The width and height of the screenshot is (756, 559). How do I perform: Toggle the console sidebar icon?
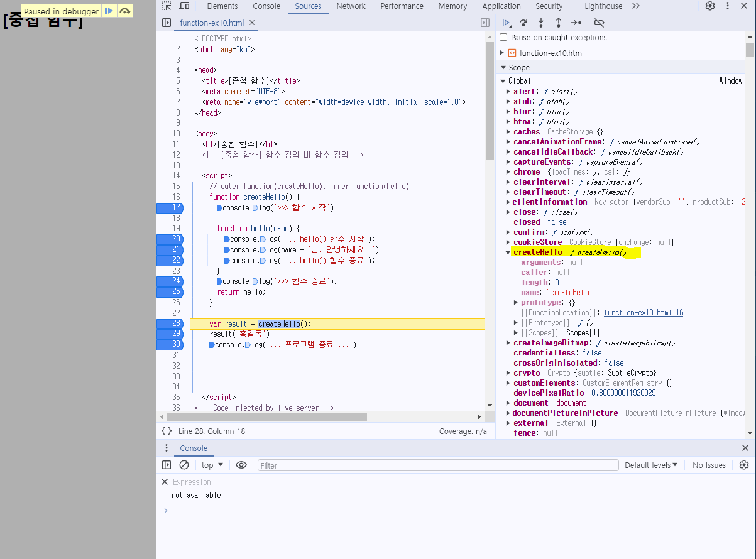pyautogui.click(x=167, y=465)
